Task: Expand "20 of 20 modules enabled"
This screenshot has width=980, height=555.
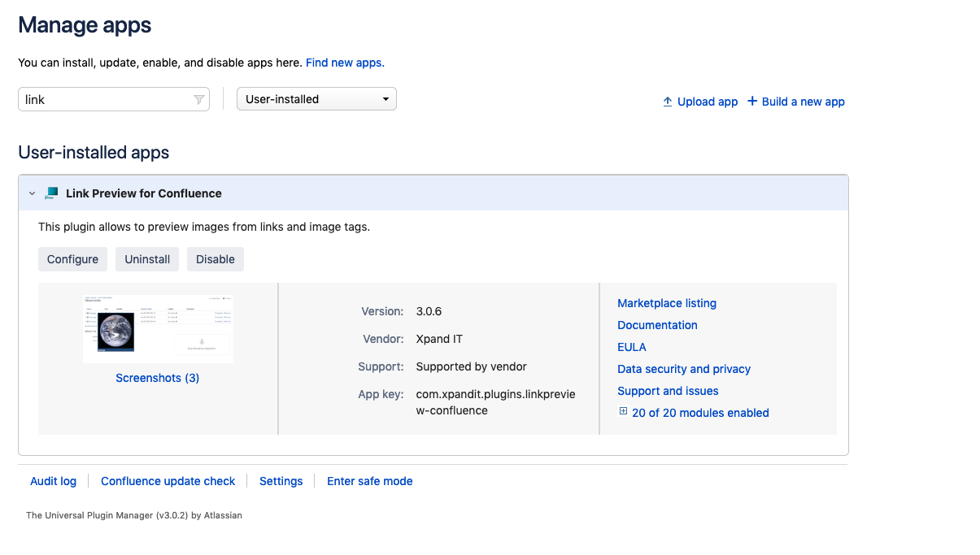Action: [x=699, y=413]
